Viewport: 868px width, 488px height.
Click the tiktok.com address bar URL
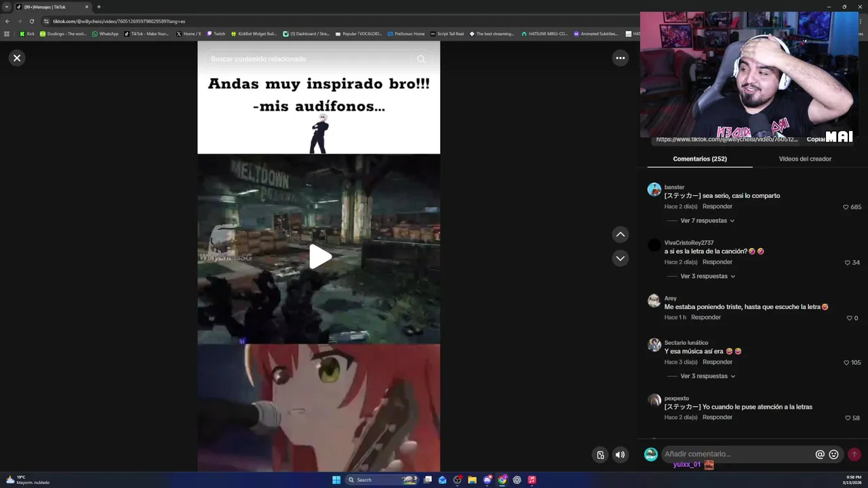coord(119,21)
